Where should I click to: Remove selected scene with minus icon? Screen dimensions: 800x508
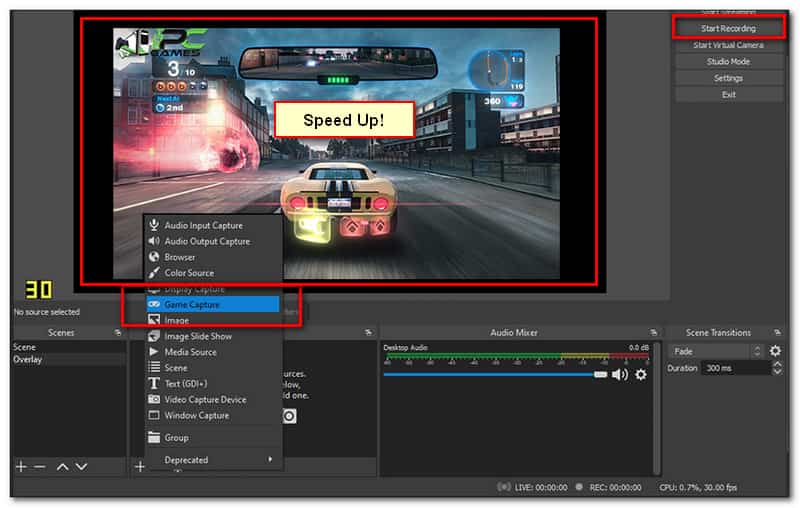pos(39,466)
